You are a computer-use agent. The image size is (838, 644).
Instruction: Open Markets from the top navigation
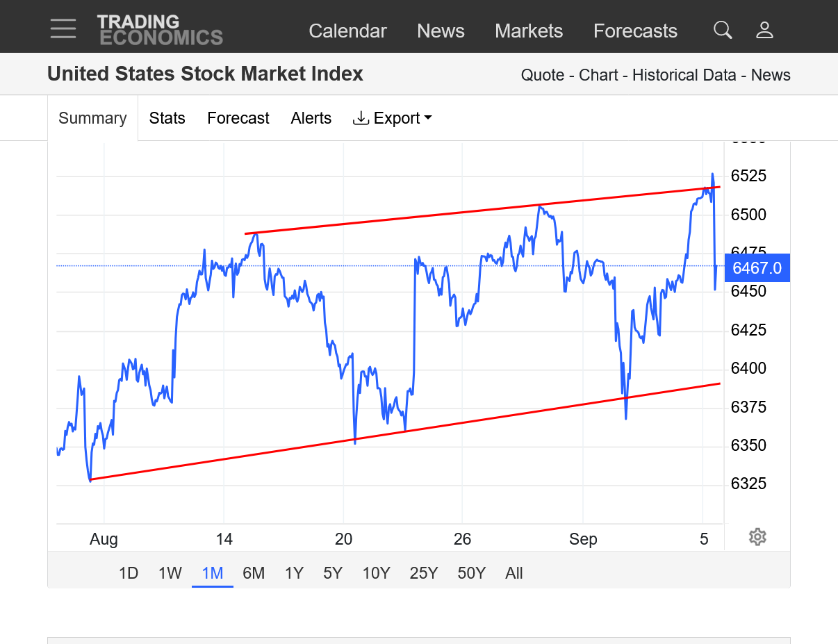[529, 31]
